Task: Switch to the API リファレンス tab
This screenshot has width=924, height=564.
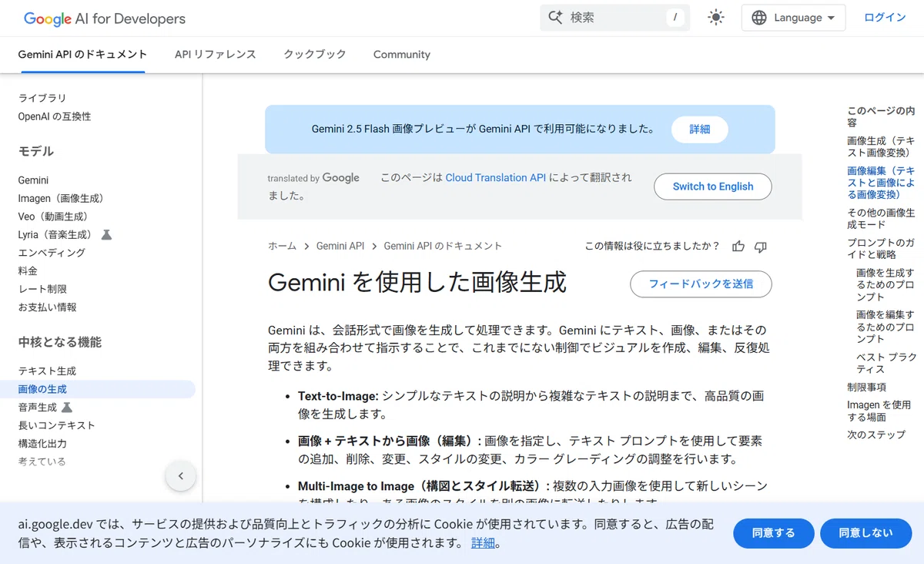Action: coord(215,55)
